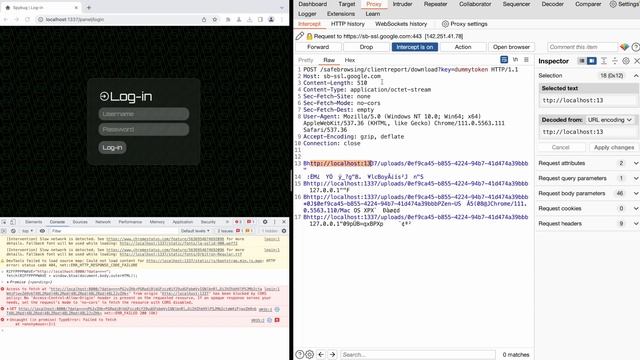Open Chrome profile avatar icon
Screen dimensions: 640x360
[x=271, y=19]
